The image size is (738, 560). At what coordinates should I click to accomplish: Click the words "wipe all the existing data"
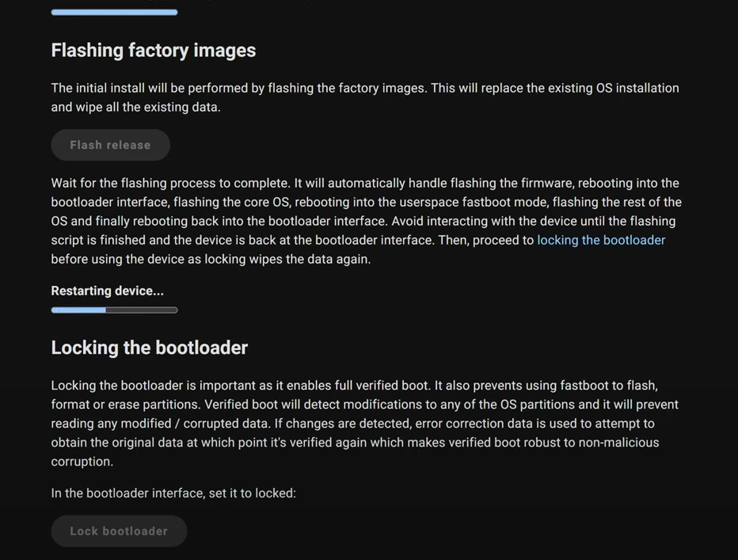pos(148,107)
